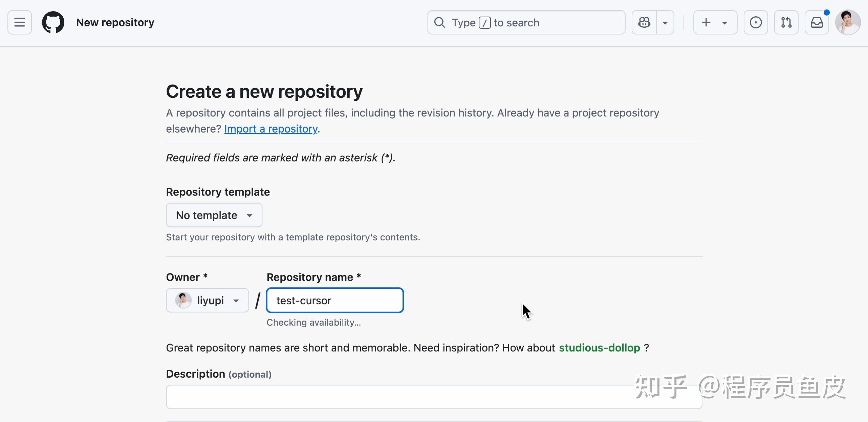This screenshot has height=422, width=868.
Task: Click the Repository name text field
Action: coord(335,300)
